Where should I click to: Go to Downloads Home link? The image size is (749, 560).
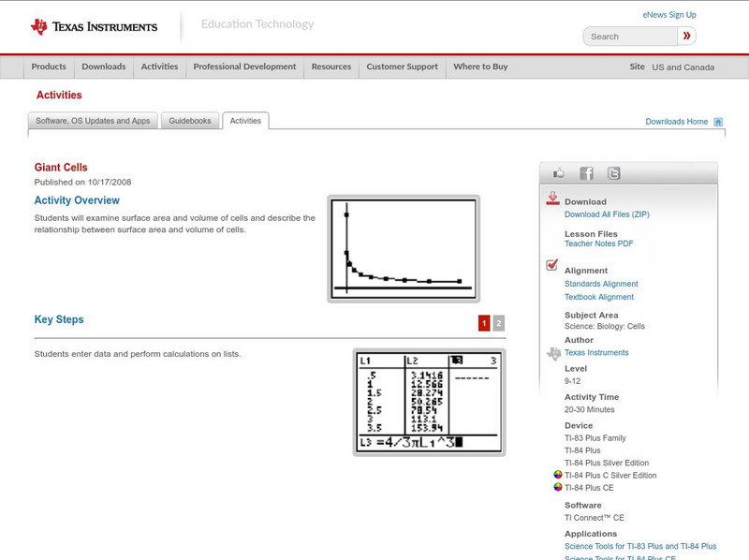[676, 122]
